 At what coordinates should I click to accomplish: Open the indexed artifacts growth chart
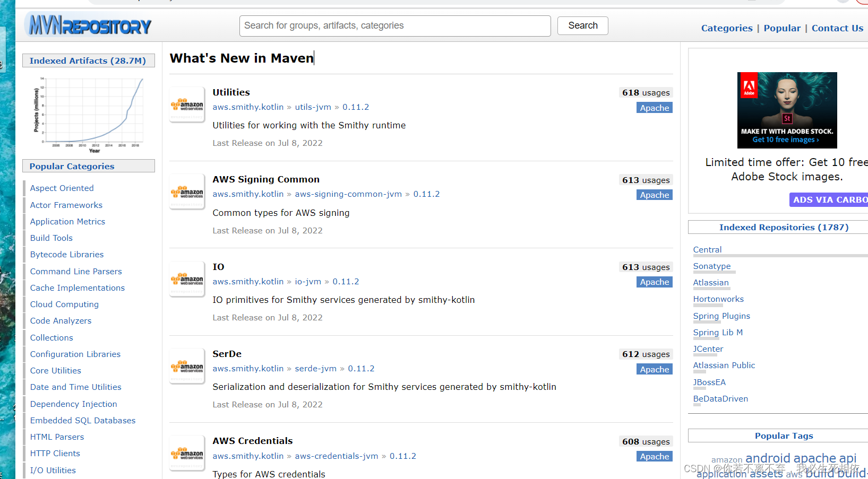click(89, 115)
